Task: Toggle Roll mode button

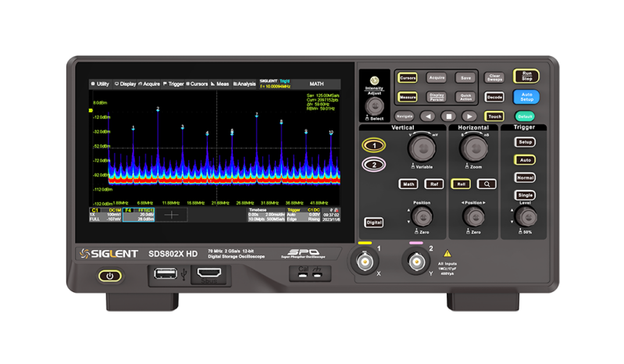Action: click(460, 184)
